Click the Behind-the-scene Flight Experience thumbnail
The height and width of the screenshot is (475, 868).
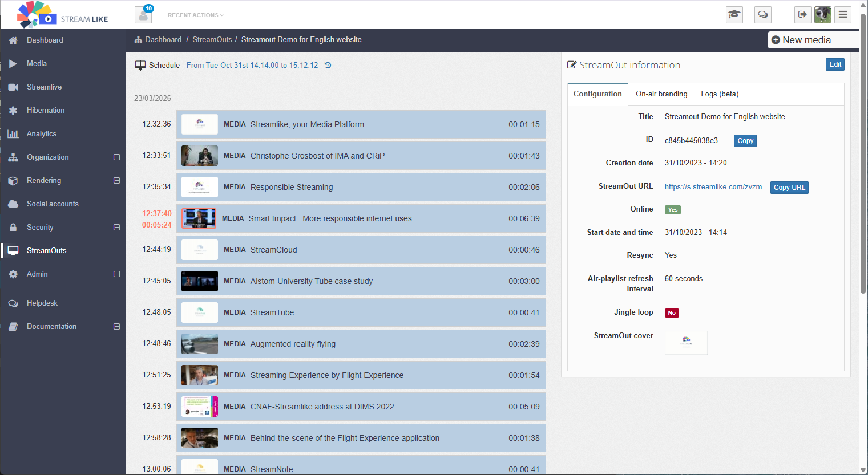(x=200, y=438)
